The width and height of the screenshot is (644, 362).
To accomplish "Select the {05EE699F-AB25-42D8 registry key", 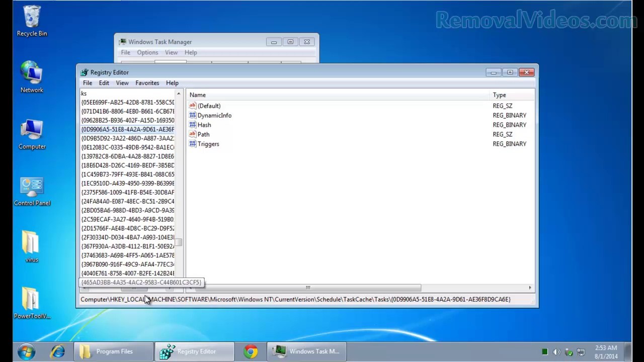I will [128, 102].
